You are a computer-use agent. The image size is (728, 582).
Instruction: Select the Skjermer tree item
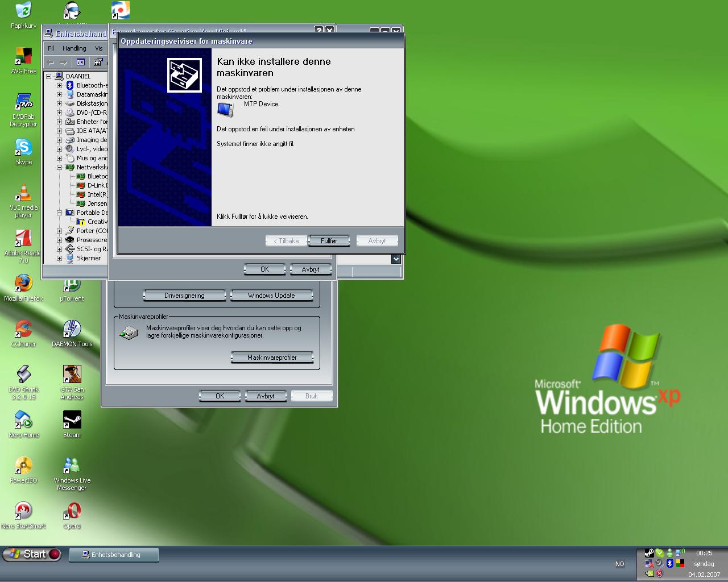tap(89, 258)
